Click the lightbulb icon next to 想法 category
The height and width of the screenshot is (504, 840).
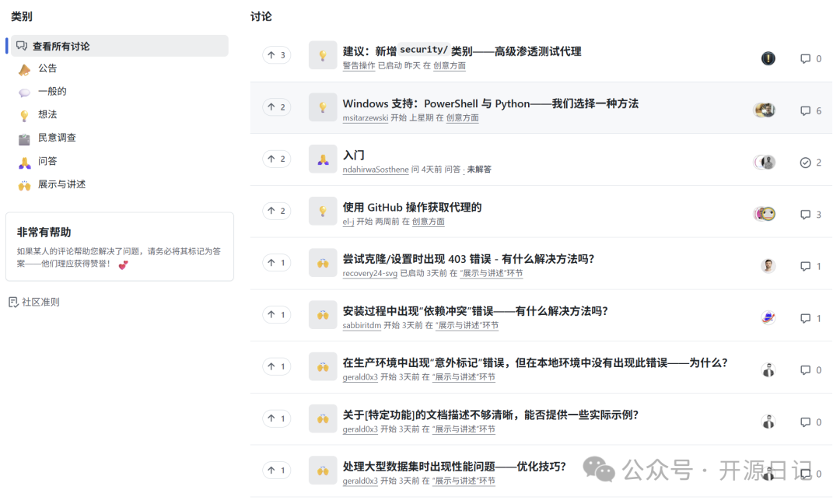(23, 114)
